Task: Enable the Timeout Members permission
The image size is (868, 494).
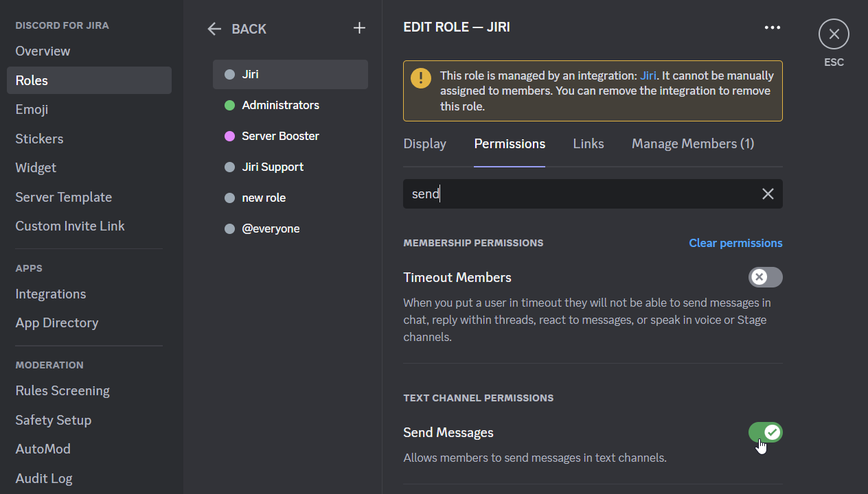Action: click(765, 277)
